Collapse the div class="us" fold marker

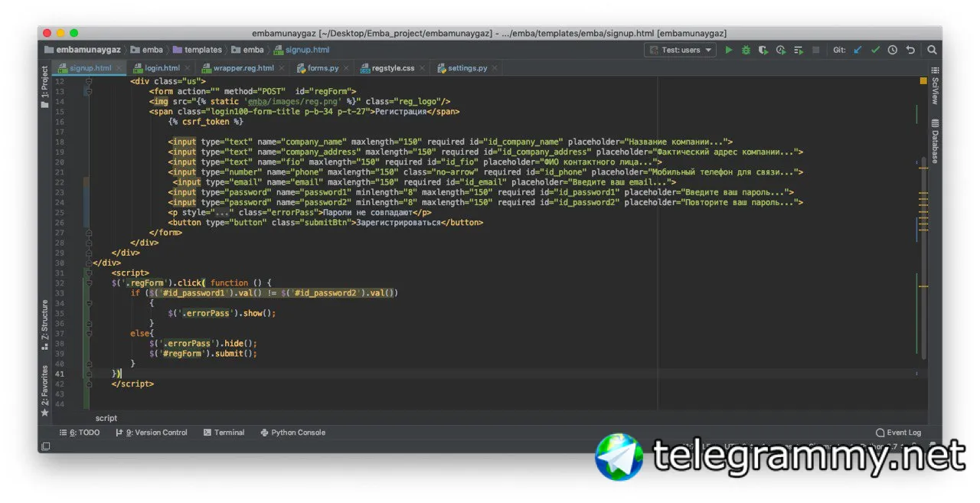[x=88, y=81]
